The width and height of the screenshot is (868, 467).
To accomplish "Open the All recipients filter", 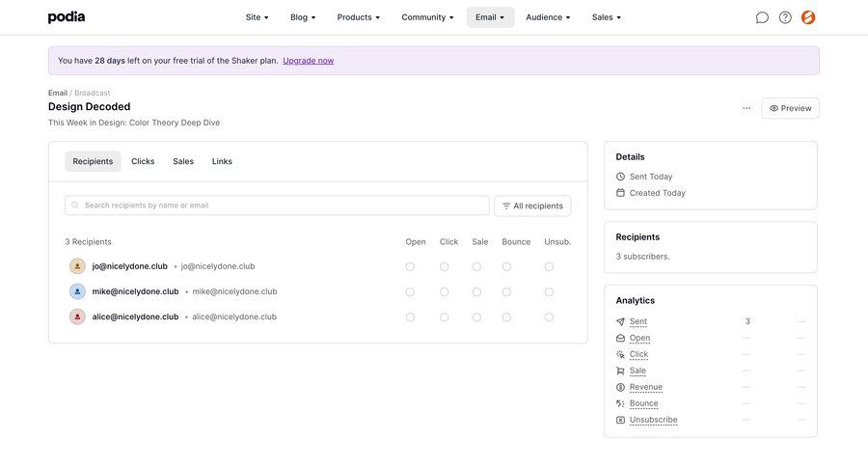I will point(532,206).
